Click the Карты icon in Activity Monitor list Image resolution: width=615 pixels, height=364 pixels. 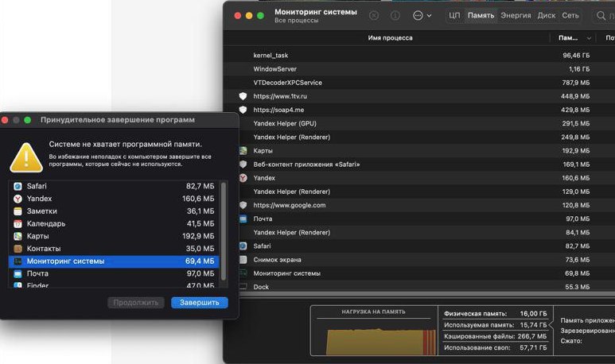[x=243, y=150]
